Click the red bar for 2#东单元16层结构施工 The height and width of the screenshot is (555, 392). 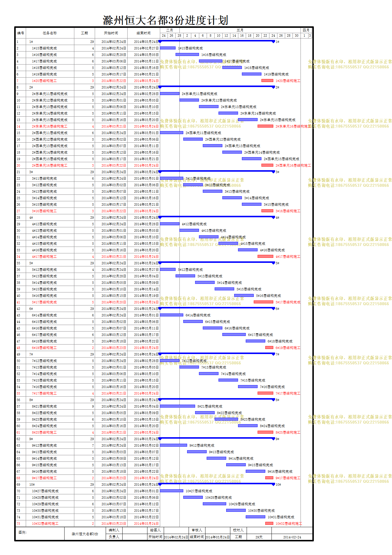point(265,126)
